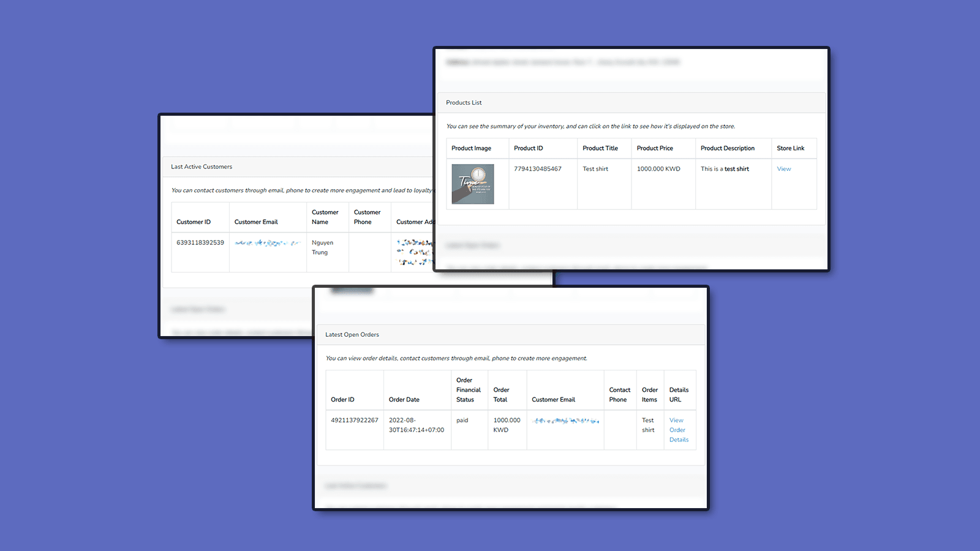The image size is (980, 551).
Task: Click the Latest Open Orders section header
Action: [352, 334]
